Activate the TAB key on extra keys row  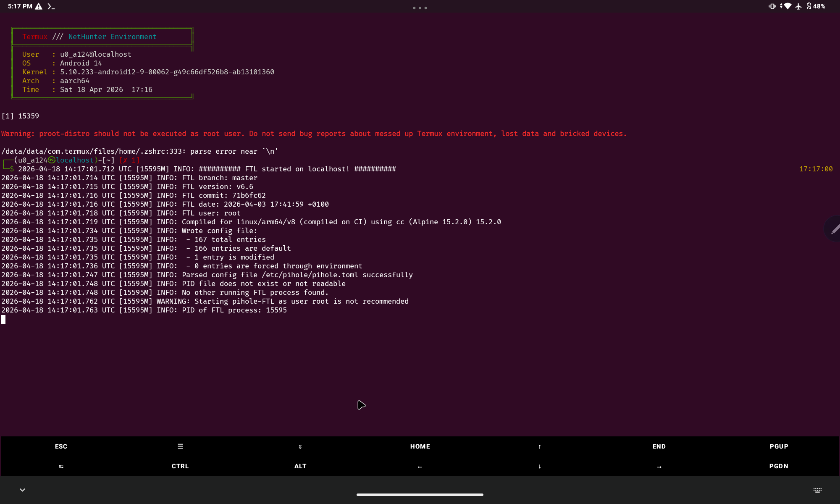click(x=61, y=466)
